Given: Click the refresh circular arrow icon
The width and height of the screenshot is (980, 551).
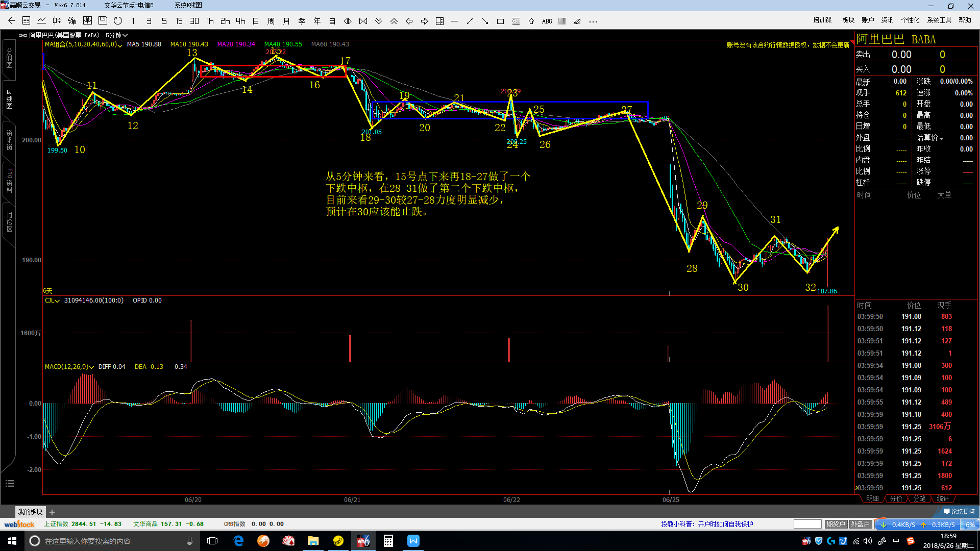Looking at the screenshot, I should point(118,21).
